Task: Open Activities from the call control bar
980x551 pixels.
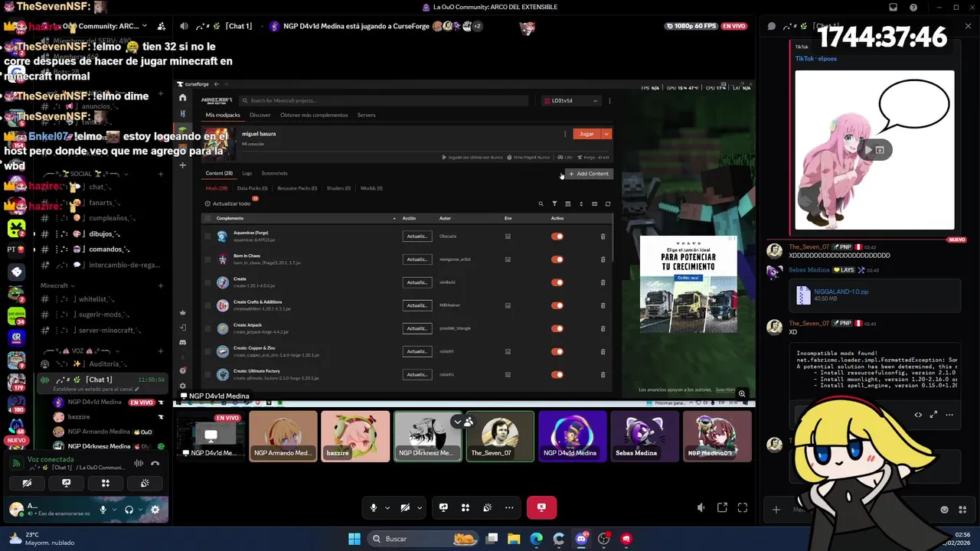Action: 465,507
